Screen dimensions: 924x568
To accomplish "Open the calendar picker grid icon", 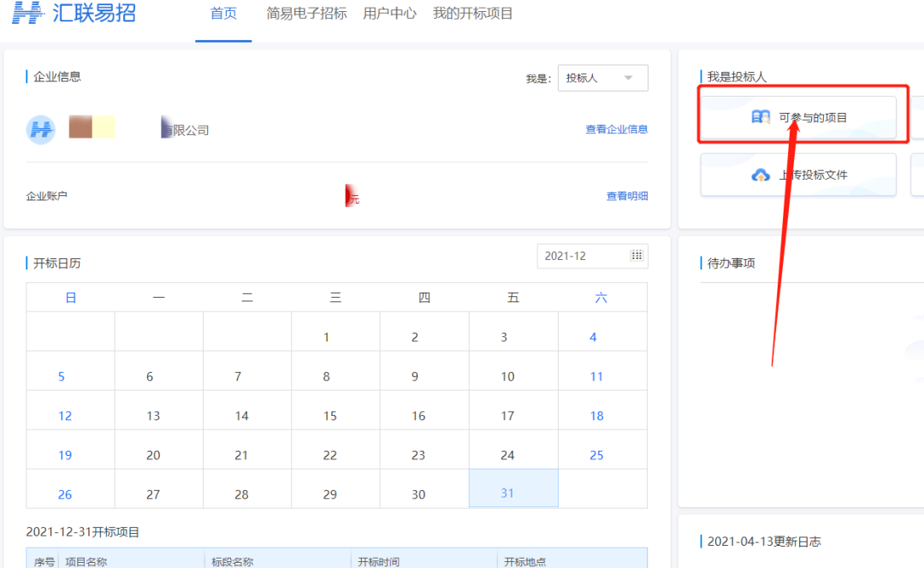I will pos(637,256).
